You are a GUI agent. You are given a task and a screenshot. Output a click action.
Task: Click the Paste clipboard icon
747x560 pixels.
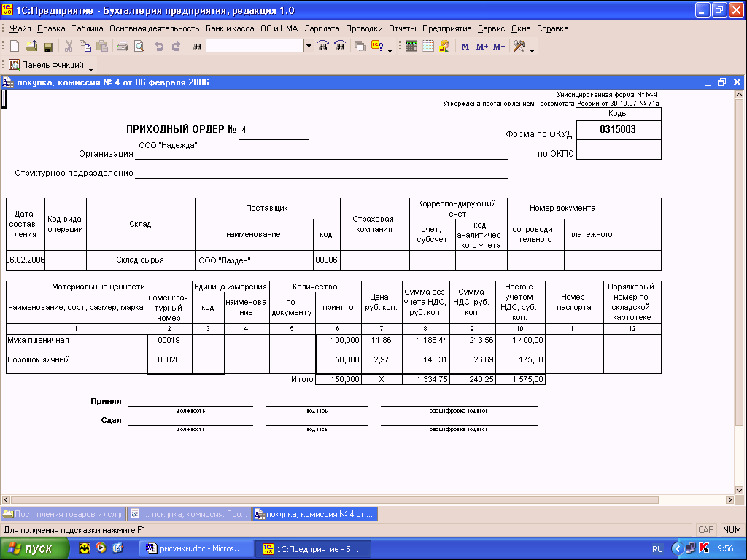click(x=101, y=46)
